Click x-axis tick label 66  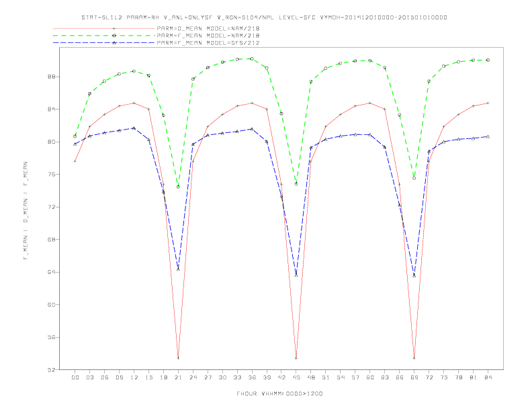click(400, 377)
